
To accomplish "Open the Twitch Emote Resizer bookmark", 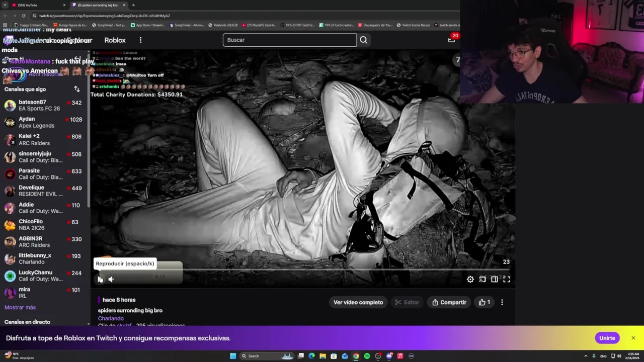I will (413, 25).
